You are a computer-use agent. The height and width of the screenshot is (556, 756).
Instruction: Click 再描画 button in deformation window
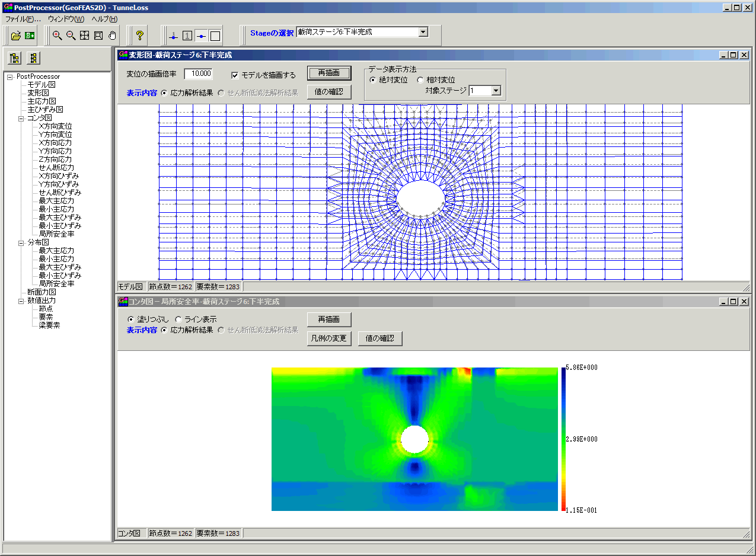pyautogui.click(x=329, y=73)
